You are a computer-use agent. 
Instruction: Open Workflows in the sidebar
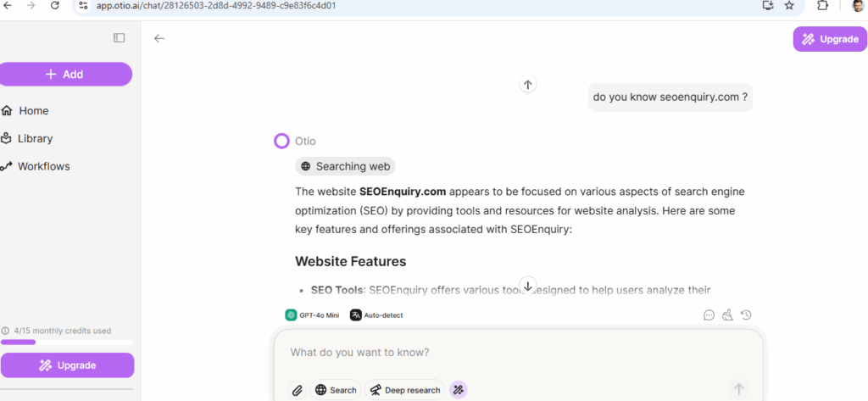(36, 166)
